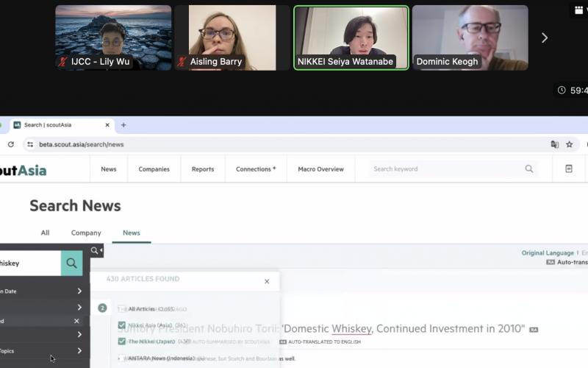Click the header search magnifier icon
The image size is (588, 368).
coord(529,169)
